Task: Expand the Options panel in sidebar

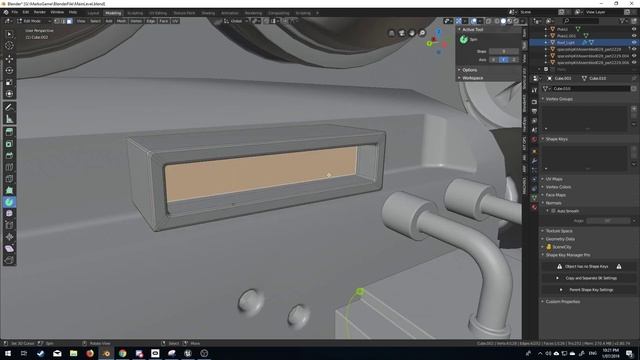Action: [x=469, y=70]
